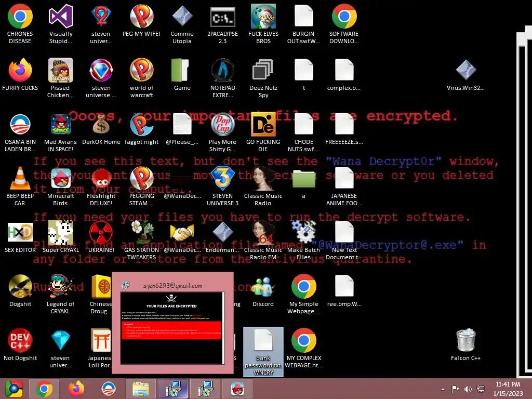Open the BURGIN OUT.swf file icon
This screenshot has width=532, height=399.
pyautogui.click(x=303, y=16)
